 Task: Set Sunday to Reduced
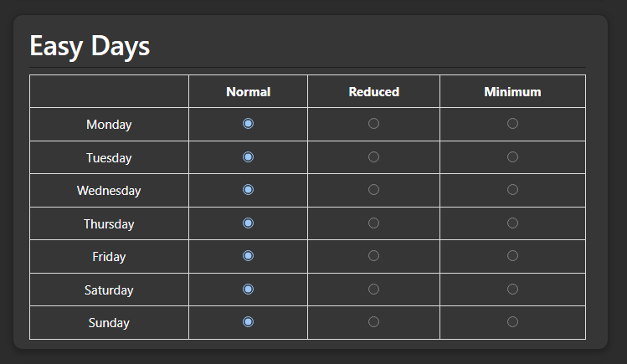click(373, 322)
